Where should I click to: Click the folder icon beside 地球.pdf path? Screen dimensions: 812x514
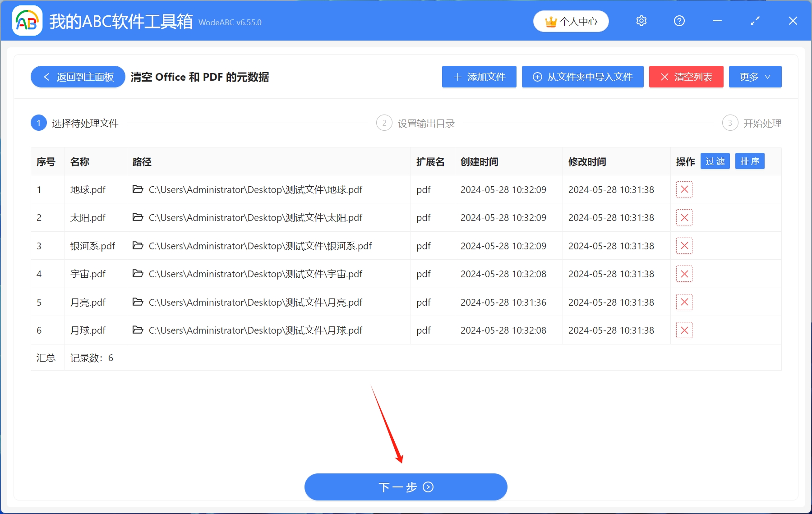[x=138, y=189]
